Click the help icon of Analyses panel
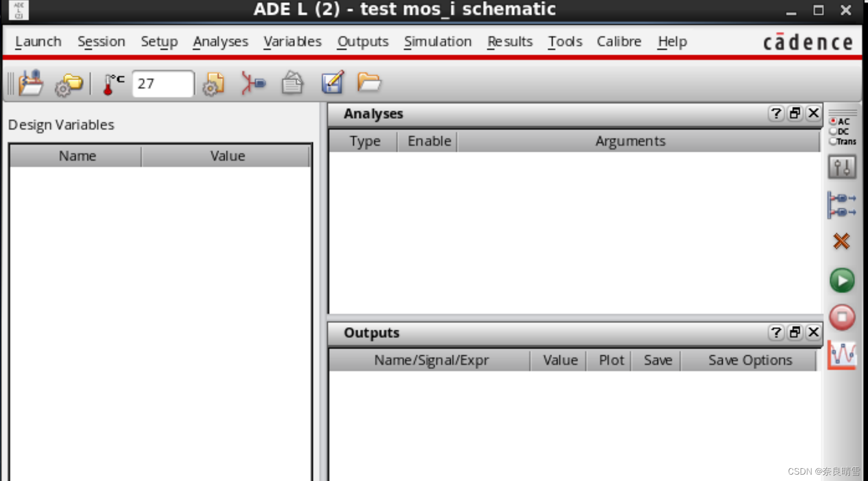This screenshot has height=481, width=868. pos(776,113)
